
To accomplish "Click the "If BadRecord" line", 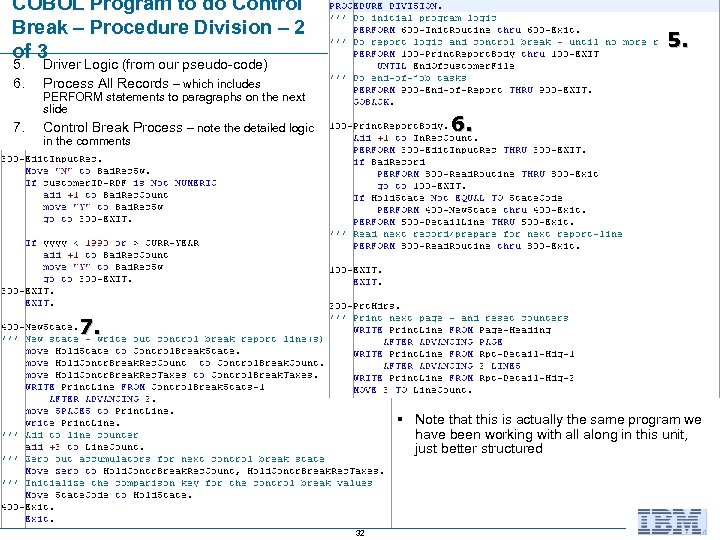I will pyautogui.click(x=389, y=162).
